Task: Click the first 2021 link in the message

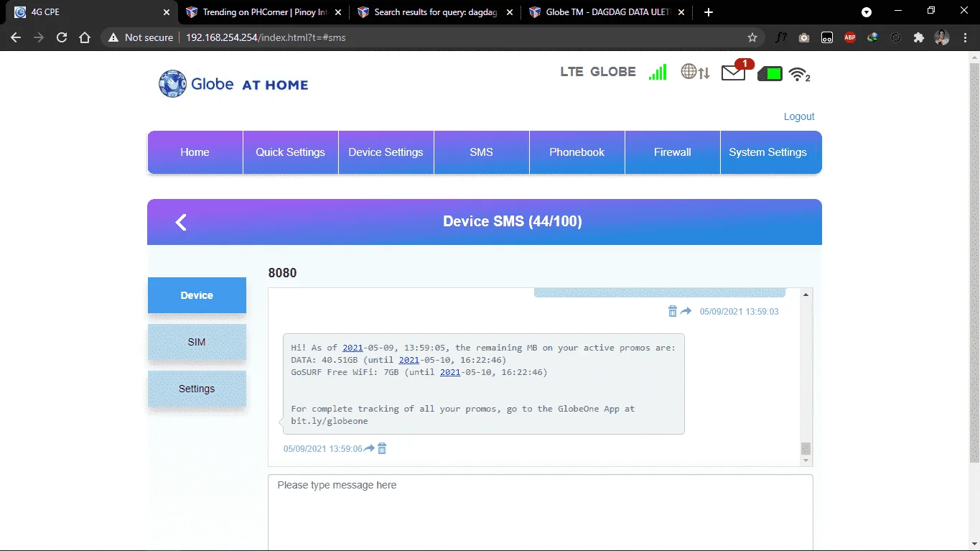Action: pos(353,348)
